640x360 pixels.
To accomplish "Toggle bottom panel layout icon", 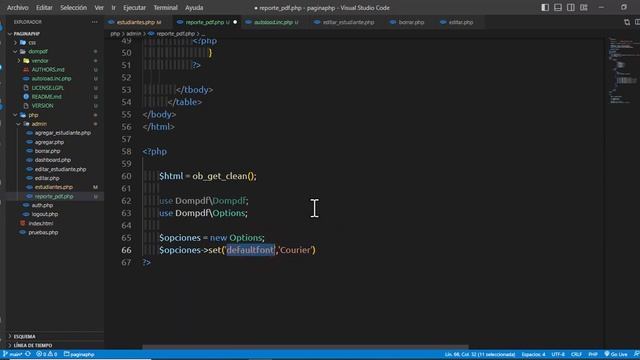I will (x=558, y=7).
